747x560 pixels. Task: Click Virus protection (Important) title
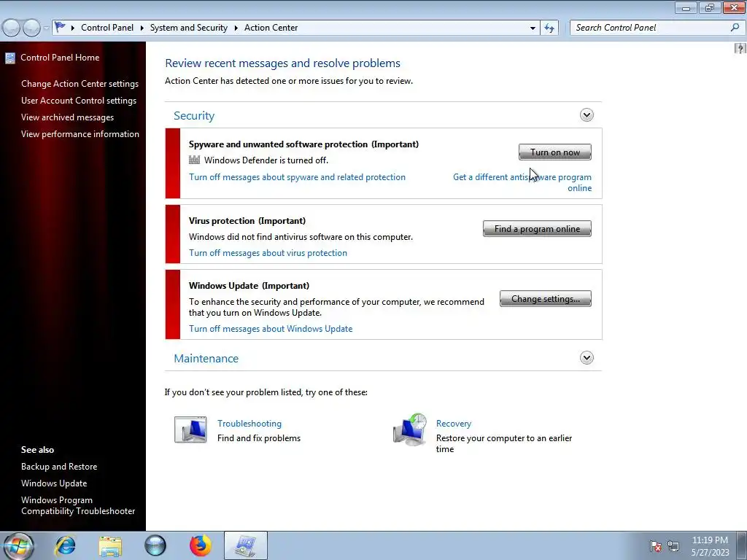[x=247, y=221]
